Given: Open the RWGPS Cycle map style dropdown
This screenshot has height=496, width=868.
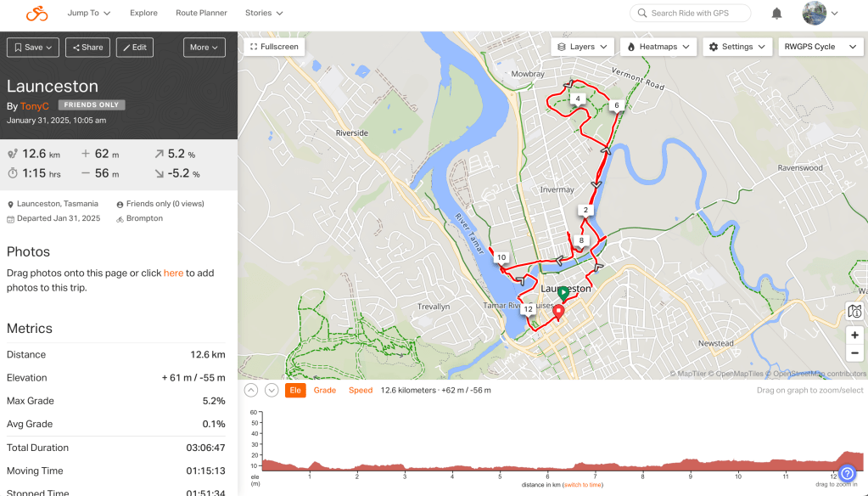Looking at the screenshot, I should coord(820,47).
